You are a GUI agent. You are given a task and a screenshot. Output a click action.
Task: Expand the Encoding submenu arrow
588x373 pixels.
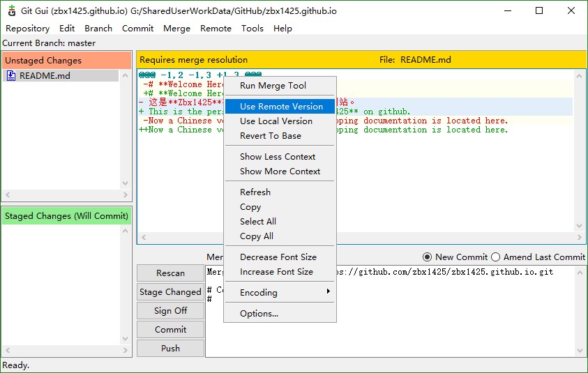point(328,291)
